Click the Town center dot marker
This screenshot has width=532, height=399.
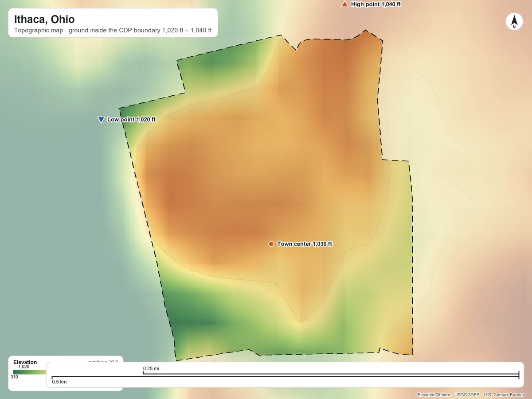[x=271, y=244]
